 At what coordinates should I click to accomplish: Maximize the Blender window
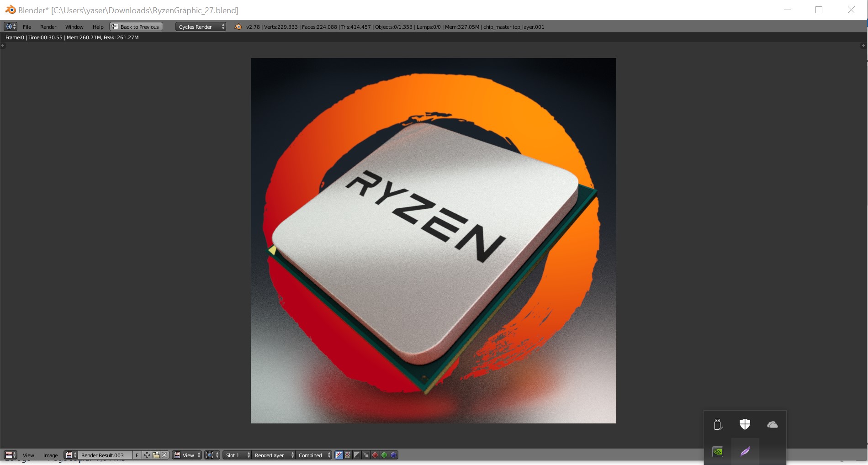[x=819, y=10]
